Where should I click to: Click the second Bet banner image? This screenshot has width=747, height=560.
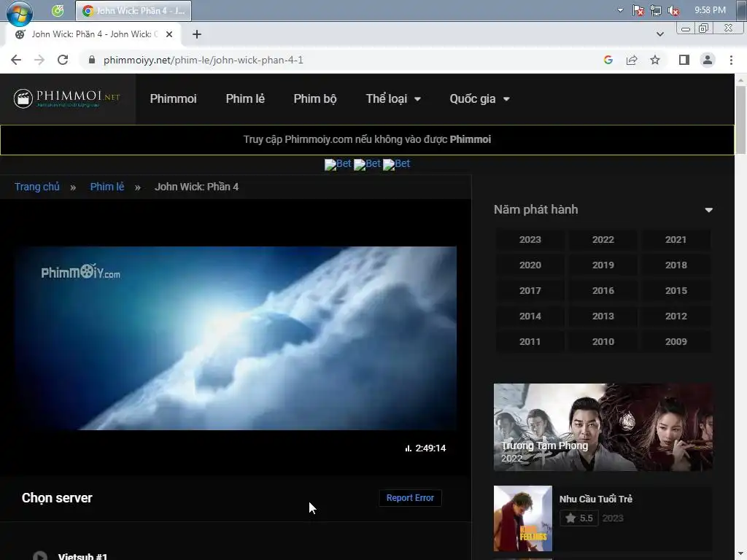pos(368,164)
